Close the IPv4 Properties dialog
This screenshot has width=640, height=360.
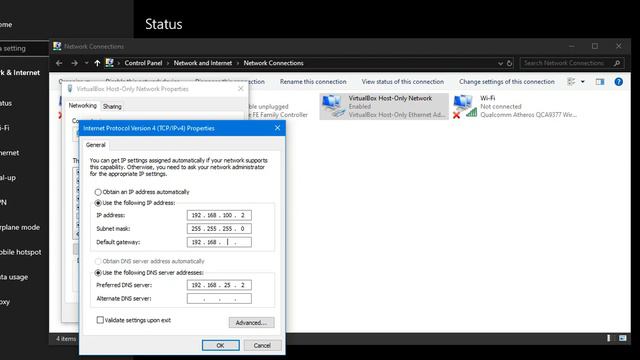coord(278,128)
